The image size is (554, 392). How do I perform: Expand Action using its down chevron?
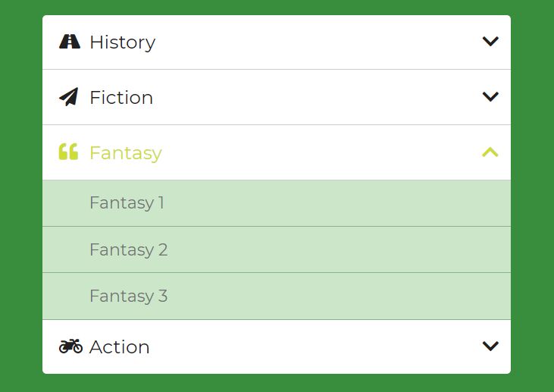point(490,346)
